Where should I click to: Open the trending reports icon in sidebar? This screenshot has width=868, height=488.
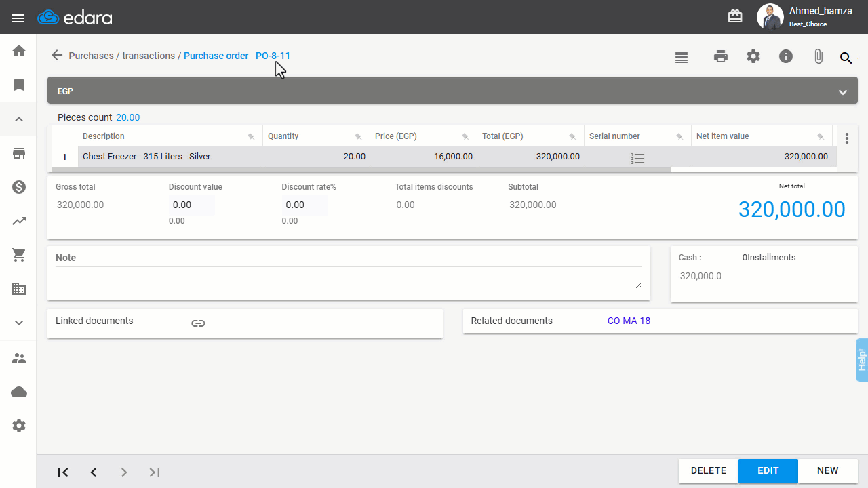[19, 221]
